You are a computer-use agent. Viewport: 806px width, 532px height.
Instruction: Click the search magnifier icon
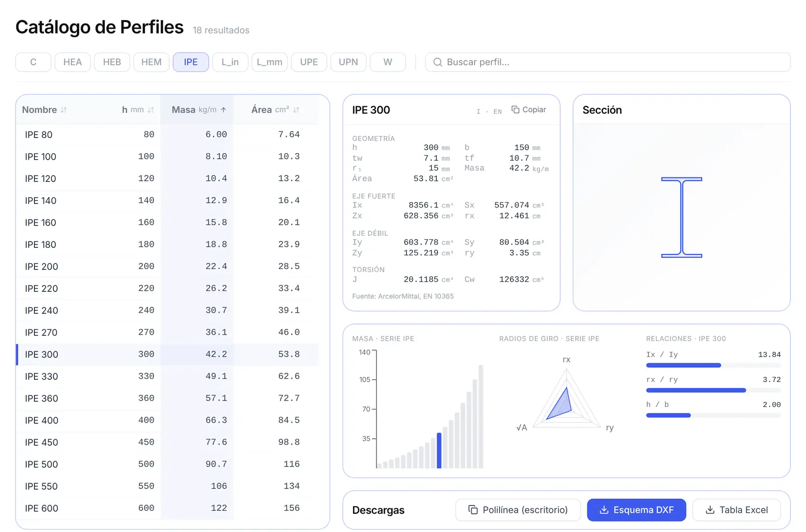(x=438, y=62)
